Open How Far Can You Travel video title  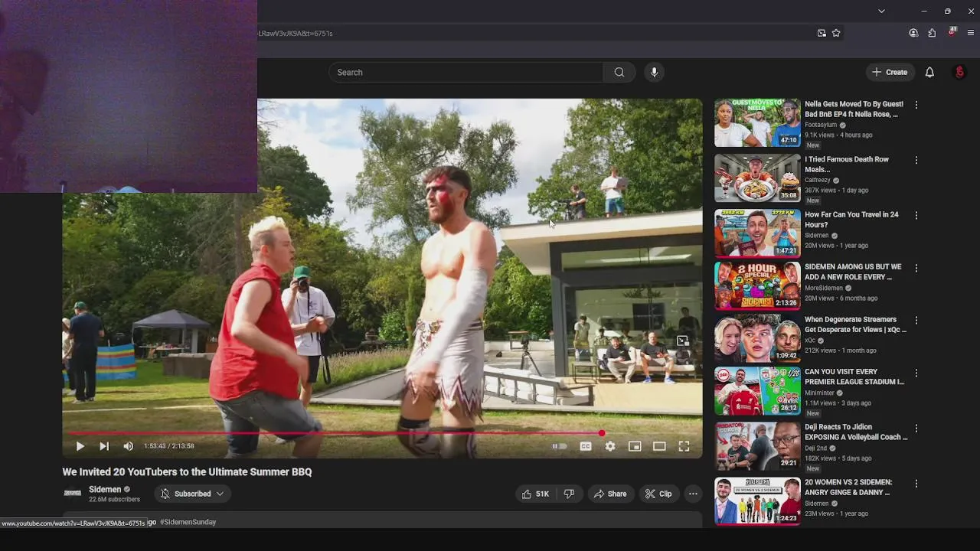point(851,220)
